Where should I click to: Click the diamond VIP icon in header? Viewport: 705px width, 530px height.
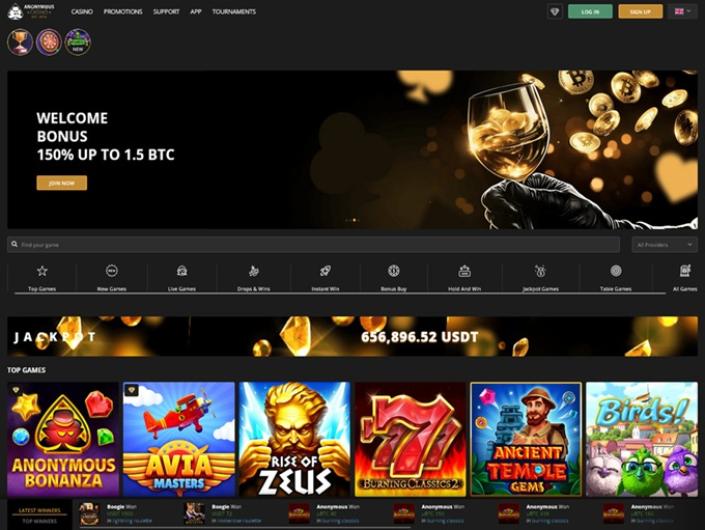554,12
